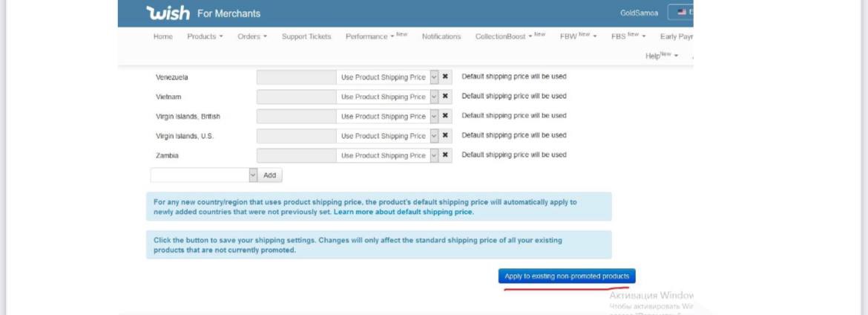Open Learn more about default shipping price link
868x315 pixels.
pyautogui.click(x=404, y=212)
